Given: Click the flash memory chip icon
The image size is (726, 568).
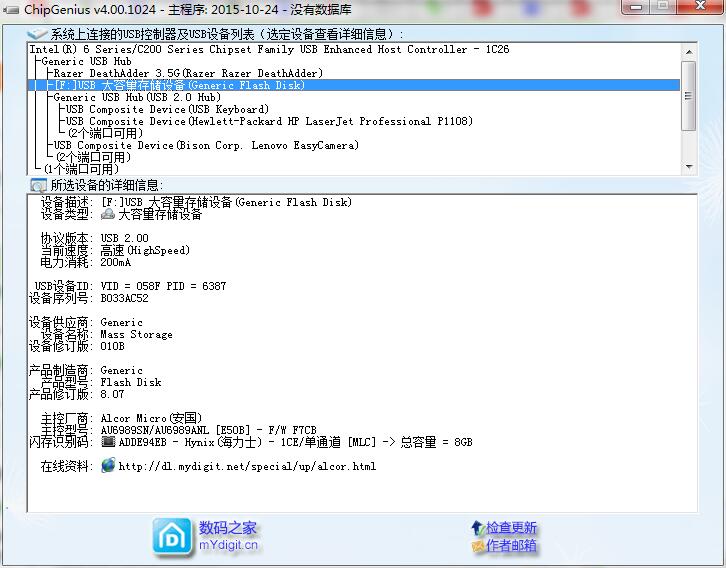Looking at the screenshot, I should [x=108, y=442].
